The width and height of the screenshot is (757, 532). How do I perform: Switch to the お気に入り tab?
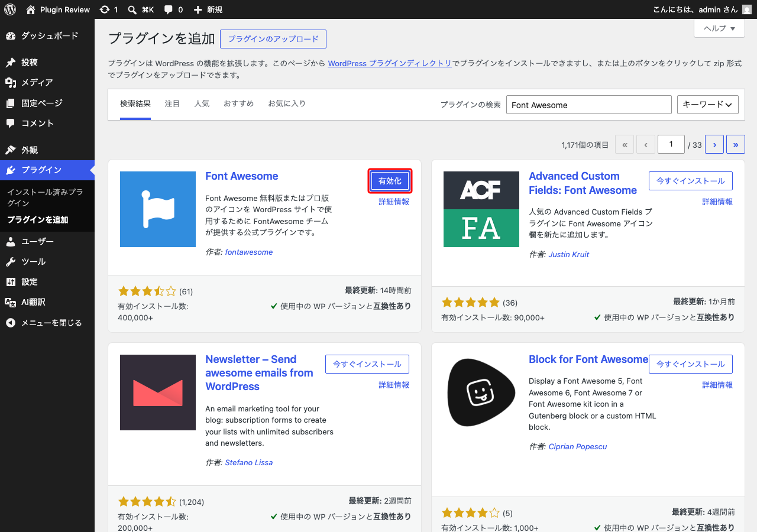(287, 103)
